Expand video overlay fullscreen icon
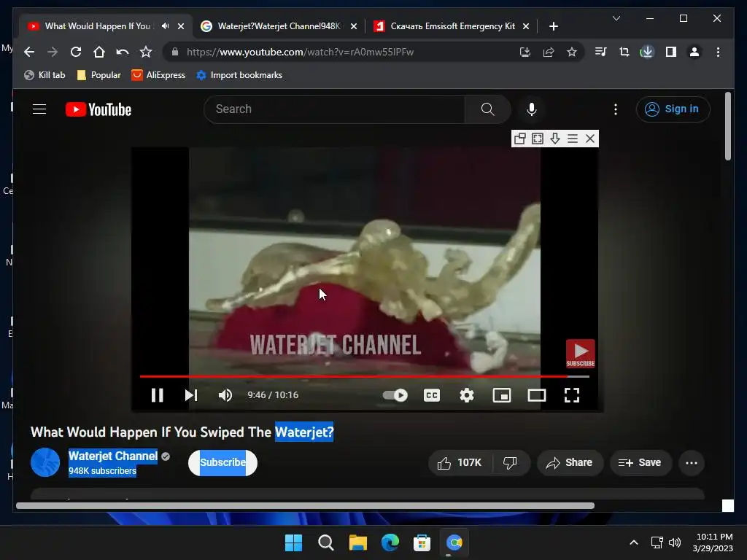The image size is (747, 560). 538,139
